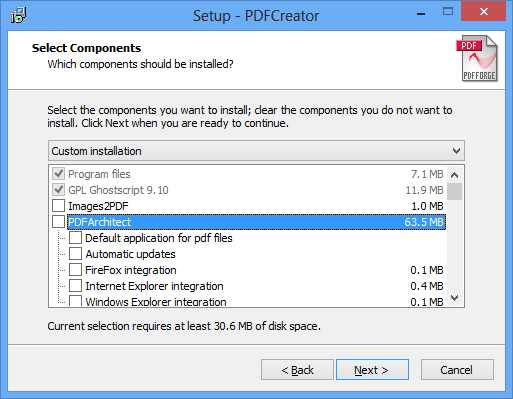Image resolution: width=513 pixels, height=399 pixels.
Task: Open the Custom installation dropdown
Action: pos(256,151)
